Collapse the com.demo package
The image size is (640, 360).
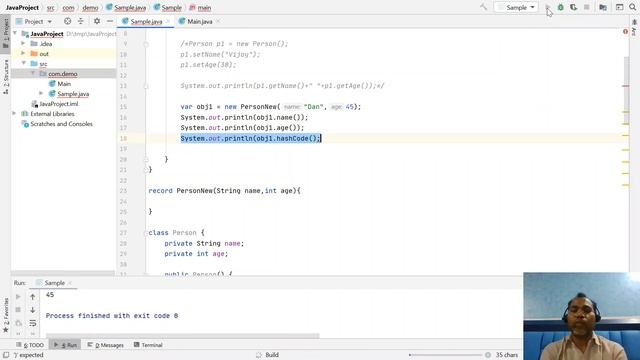[33, 73]
